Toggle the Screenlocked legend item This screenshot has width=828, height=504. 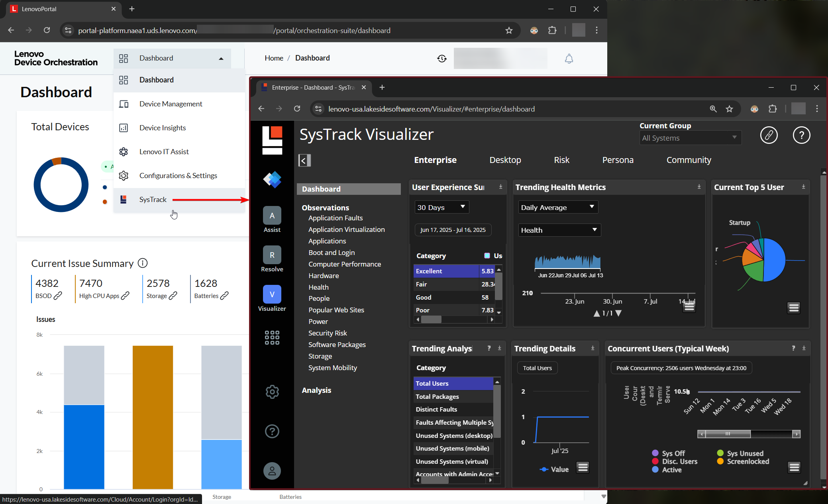pyautogui.click(x=743, y=461)
